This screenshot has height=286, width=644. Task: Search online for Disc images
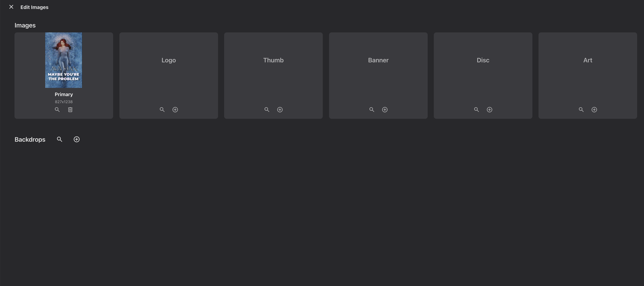pos(477,110)
